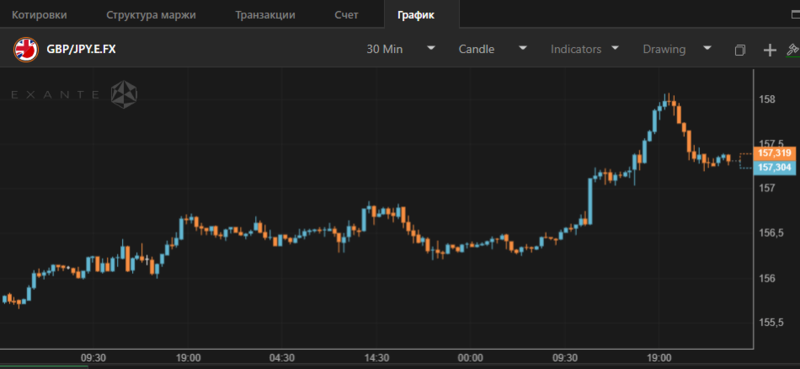
Task: Click the 04:30 time axis label
Action: pyautogui.click(x=282, y=358)
